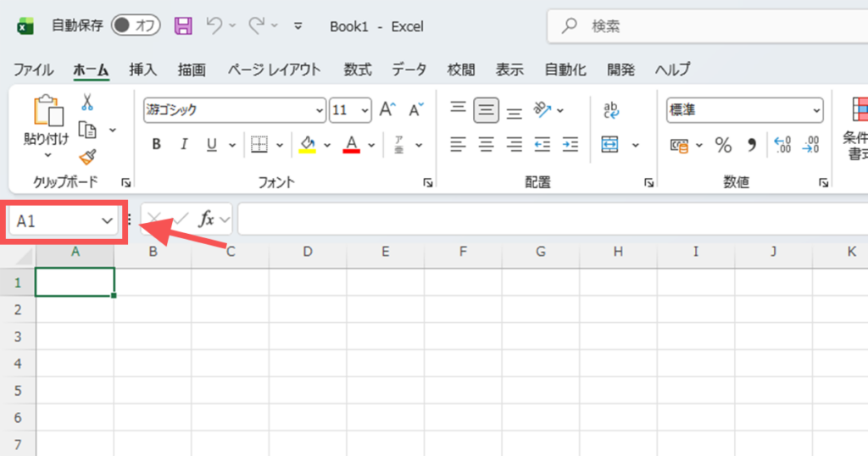The image size is (868, 456).
Task: Open the 標準 number format dropdown
Action: [x=816, y=111]
